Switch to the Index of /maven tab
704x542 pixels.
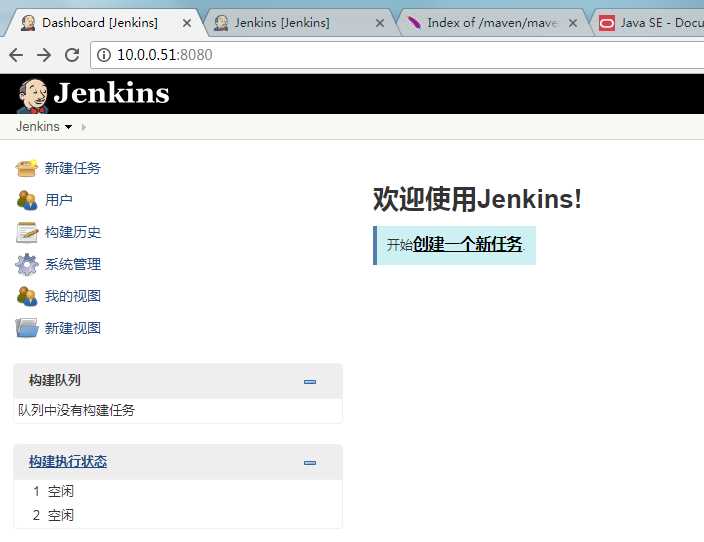click(492, 23)
